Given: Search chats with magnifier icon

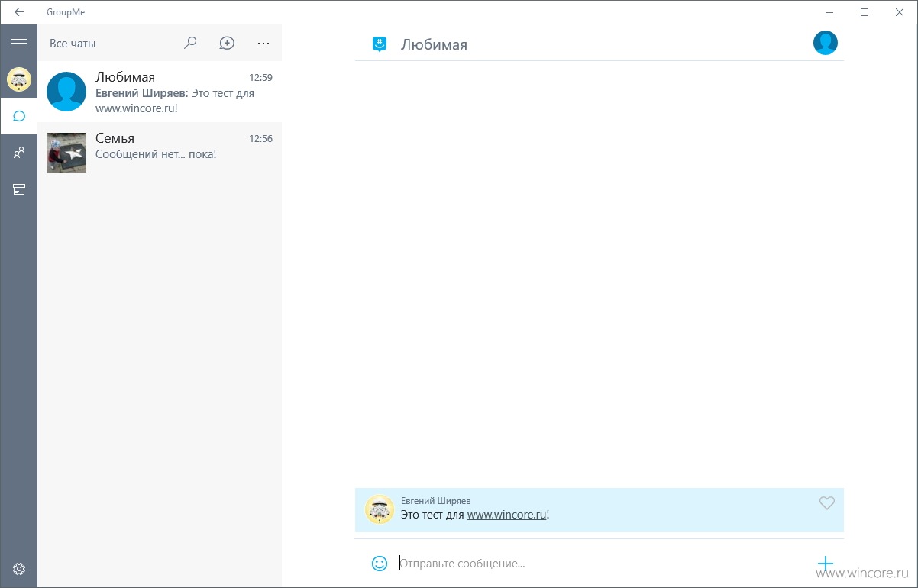Looking at the screenshot, I should pos(191,44).
